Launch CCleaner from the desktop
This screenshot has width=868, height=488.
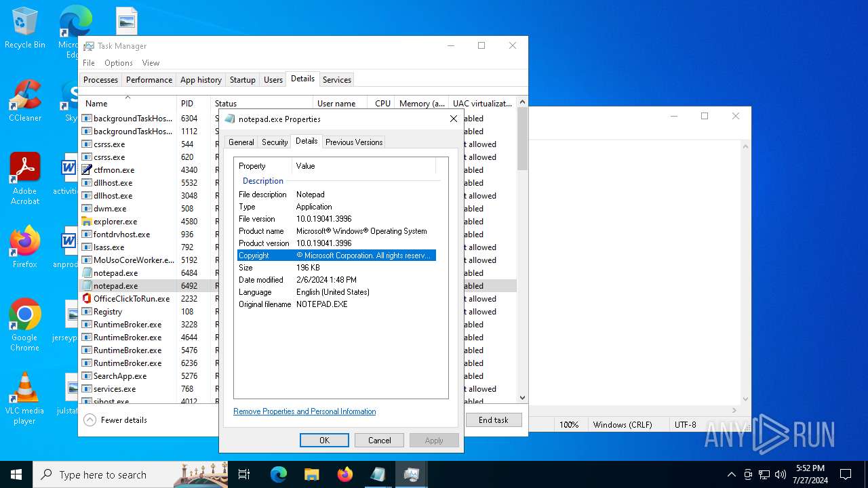click(x=25, y=101)
